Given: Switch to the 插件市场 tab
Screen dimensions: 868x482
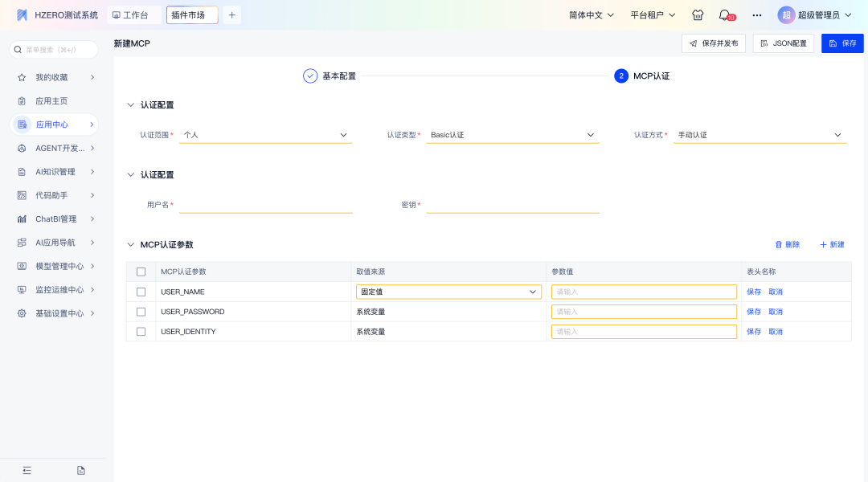Looking at the screenshot, I should point(192,15).
